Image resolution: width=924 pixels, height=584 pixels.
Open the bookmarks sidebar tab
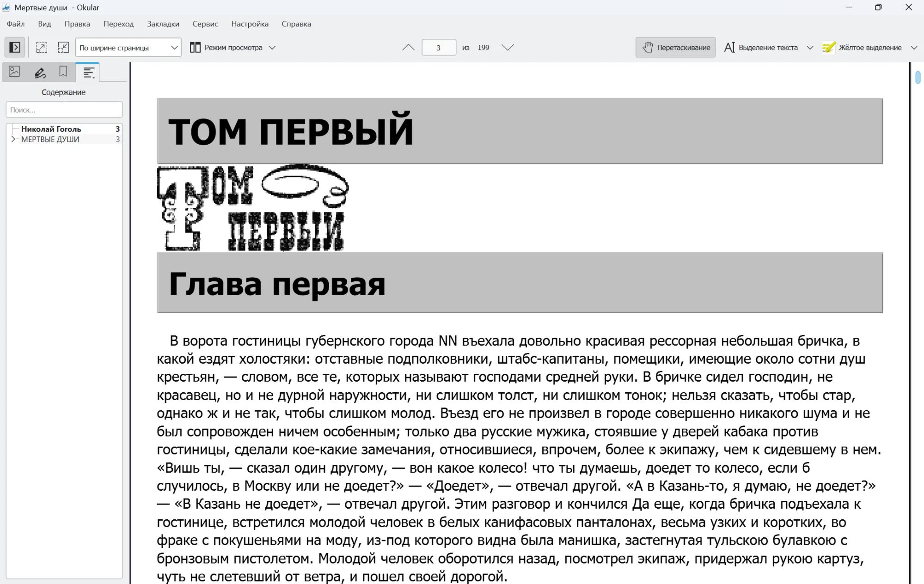click(x=63, y=72)
